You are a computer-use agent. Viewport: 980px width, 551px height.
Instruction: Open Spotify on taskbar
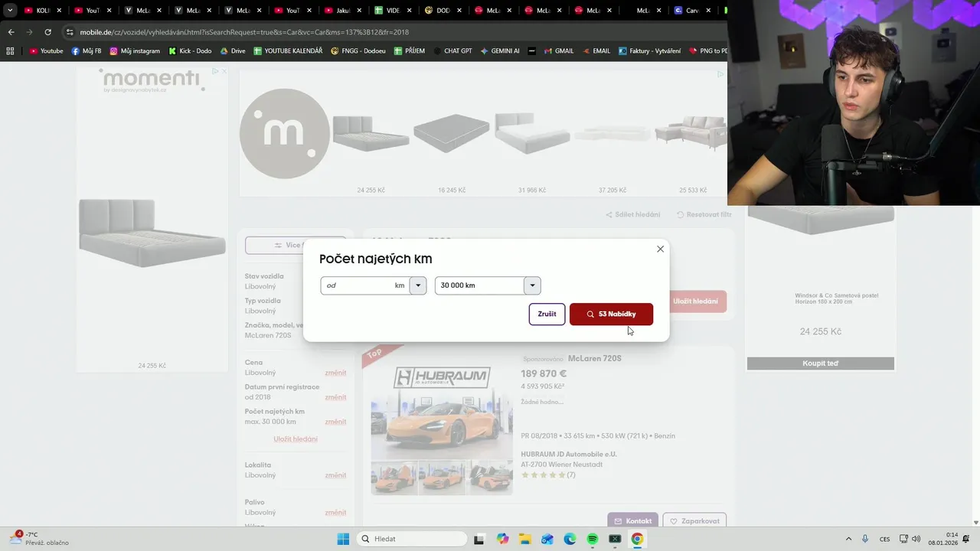592,539
